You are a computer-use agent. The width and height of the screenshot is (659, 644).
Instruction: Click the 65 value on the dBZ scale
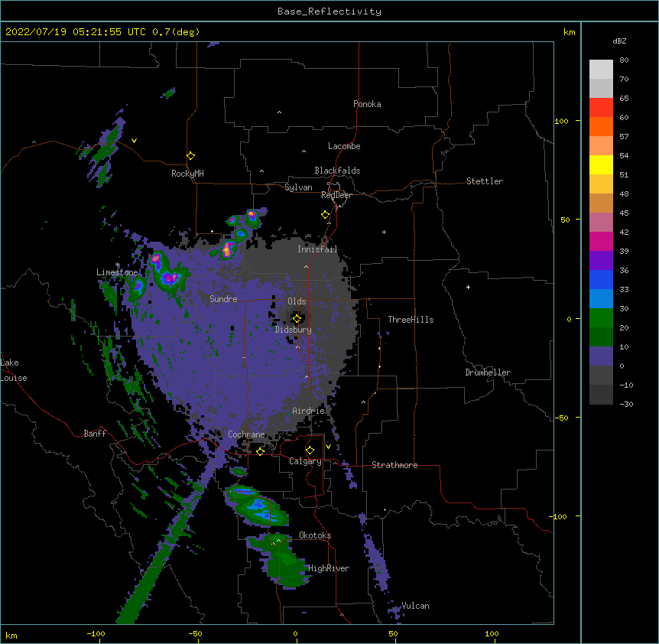[x=624, y=99]
